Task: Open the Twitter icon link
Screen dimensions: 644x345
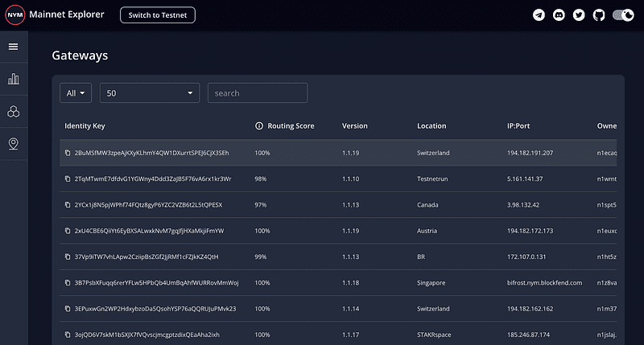Action: click(579, 15)
